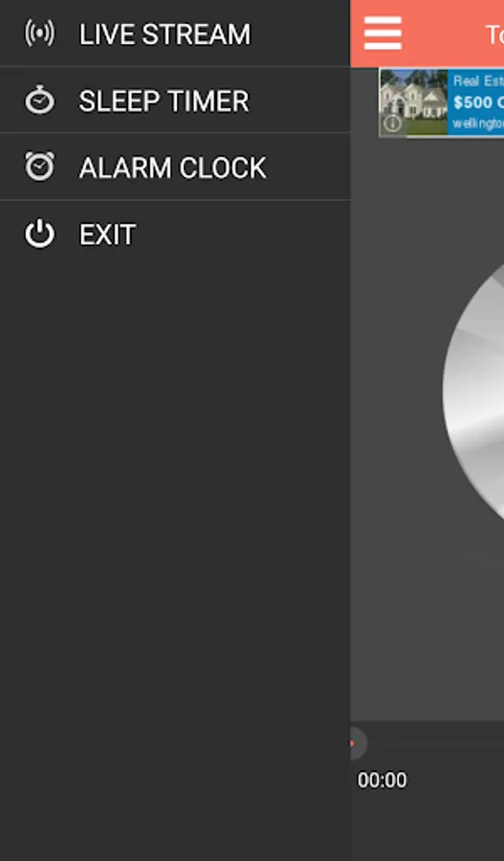
Task: Open the LIVE STREAM menu entry
Action: tap(175, 33)
